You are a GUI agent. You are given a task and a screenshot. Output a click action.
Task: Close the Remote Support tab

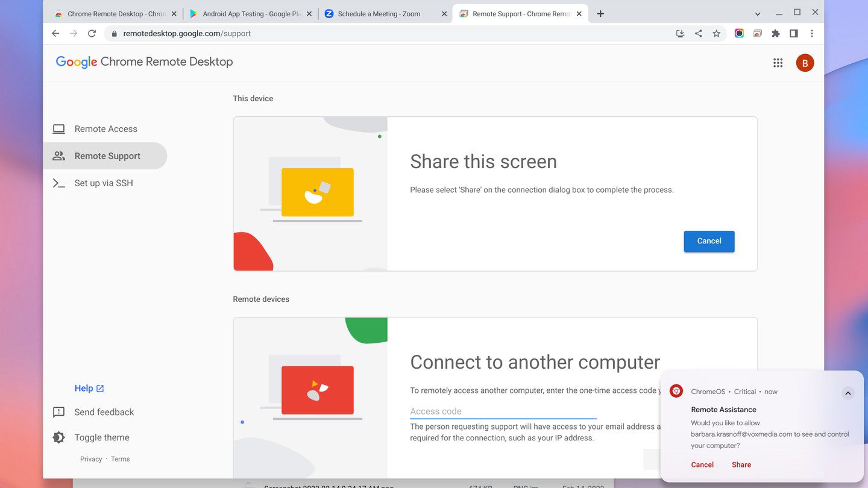(x=579, y=14)
